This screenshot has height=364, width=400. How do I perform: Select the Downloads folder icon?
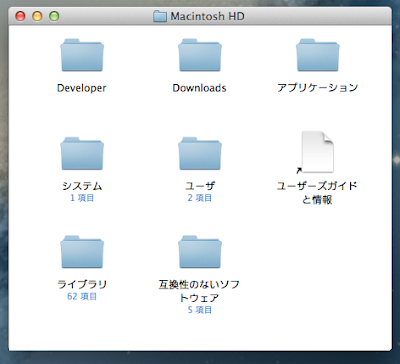tap(200, 55)
